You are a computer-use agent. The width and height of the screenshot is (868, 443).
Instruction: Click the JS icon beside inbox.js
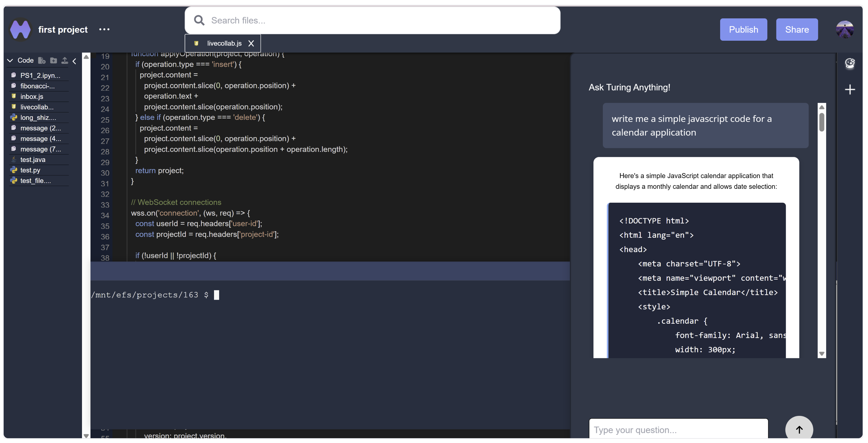click(14, 96)
